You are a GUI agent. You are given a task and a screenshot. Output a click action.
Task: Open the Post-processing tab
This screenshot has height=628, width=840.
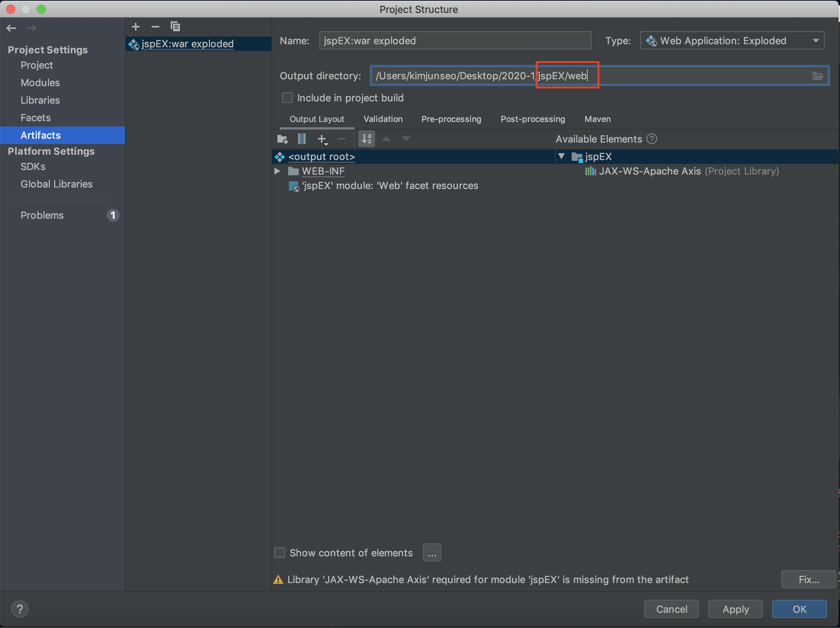(533, 119)
